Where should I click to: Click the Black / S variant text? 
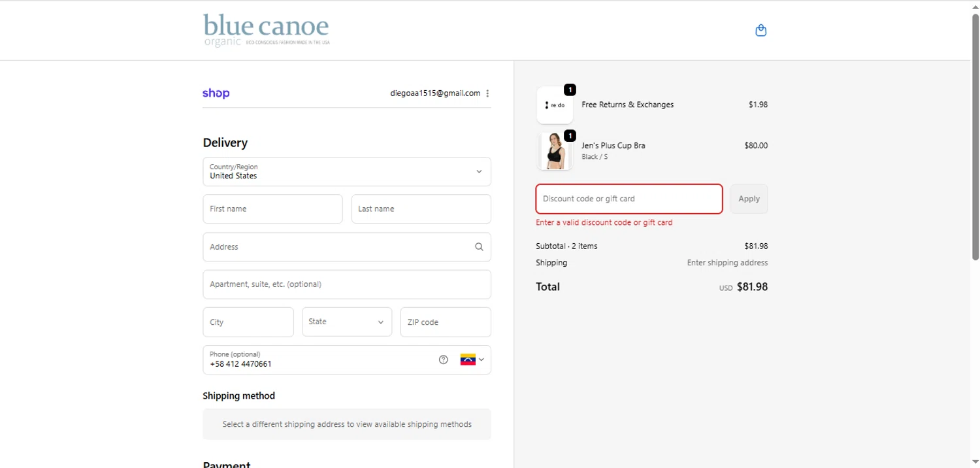click(x=595, y=157)
